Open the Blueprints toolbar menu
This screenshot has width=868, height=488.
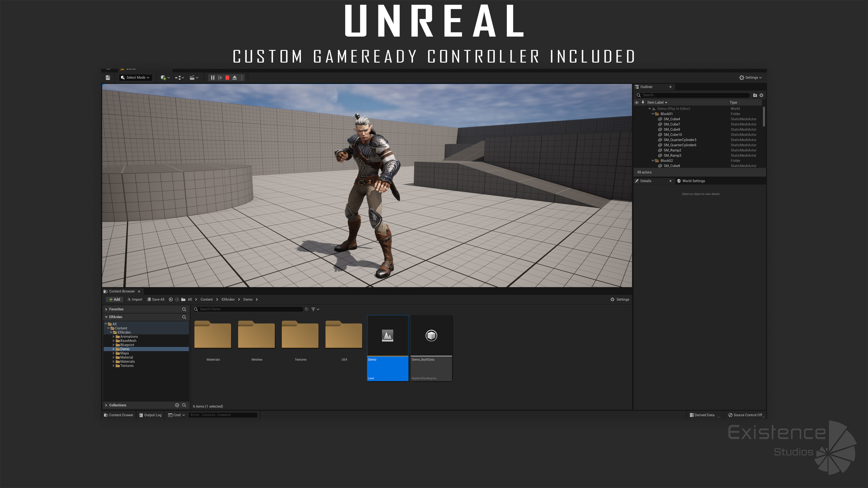[x=179, y=77]
